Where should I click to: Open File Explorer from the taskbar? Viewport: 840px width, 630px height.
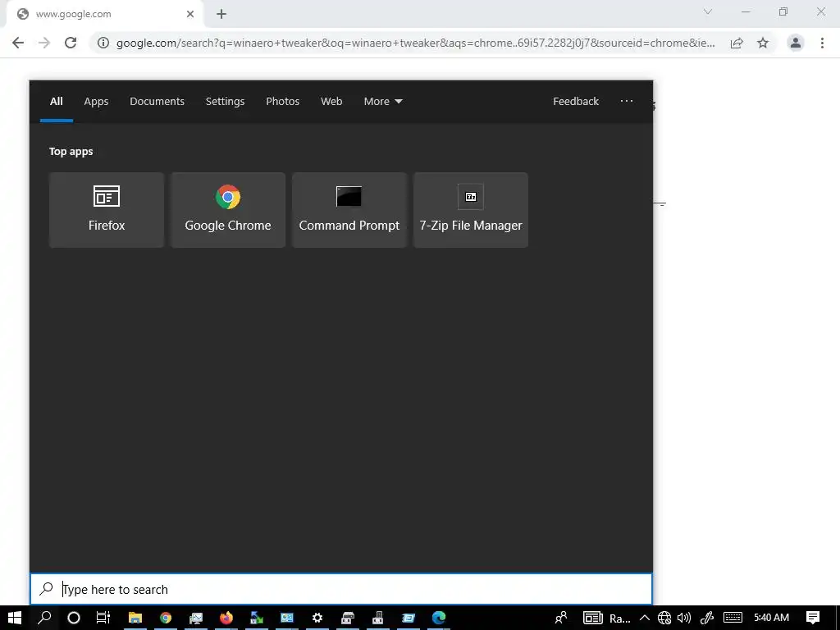click(135, 618)
